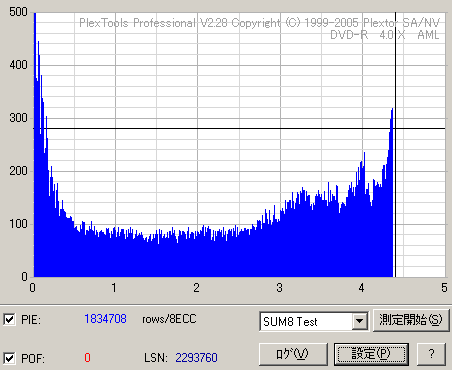The height and width of the screenshot is (370, 452).
Task: Click the rows/8ECC label
Action: (x=169, y=319)
